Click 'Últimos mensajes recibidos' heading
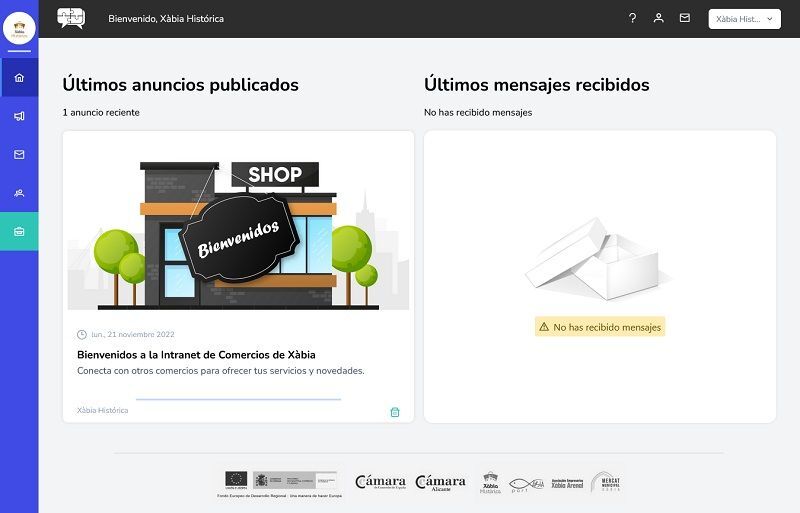Screen dimensions: 800x513 tap(537, 85)
